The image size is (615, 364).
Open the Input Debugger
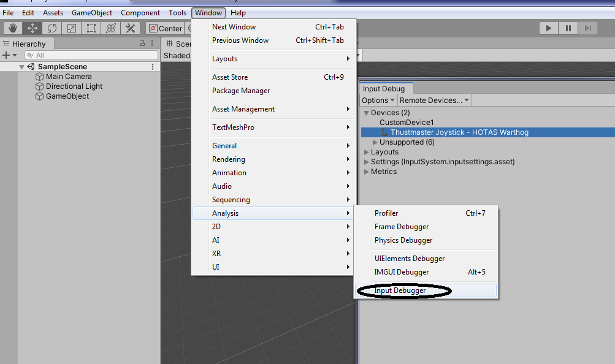tap(426, 290)
